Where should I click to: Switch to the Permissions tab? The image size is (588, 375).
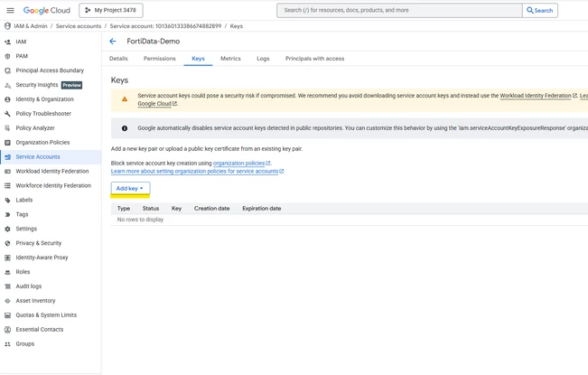(x=159, y=59)
